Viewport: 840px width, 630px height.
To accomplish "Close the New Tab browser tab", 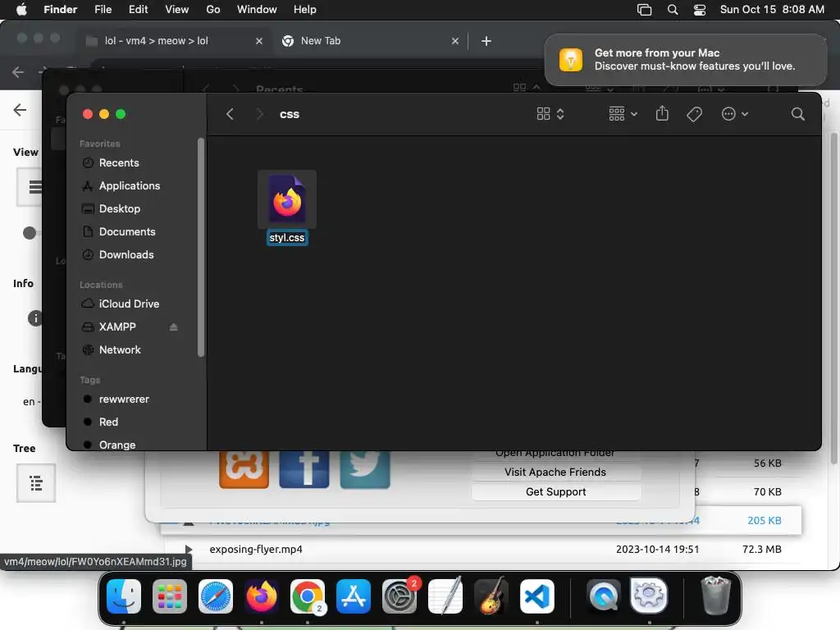I will (454, 41).
